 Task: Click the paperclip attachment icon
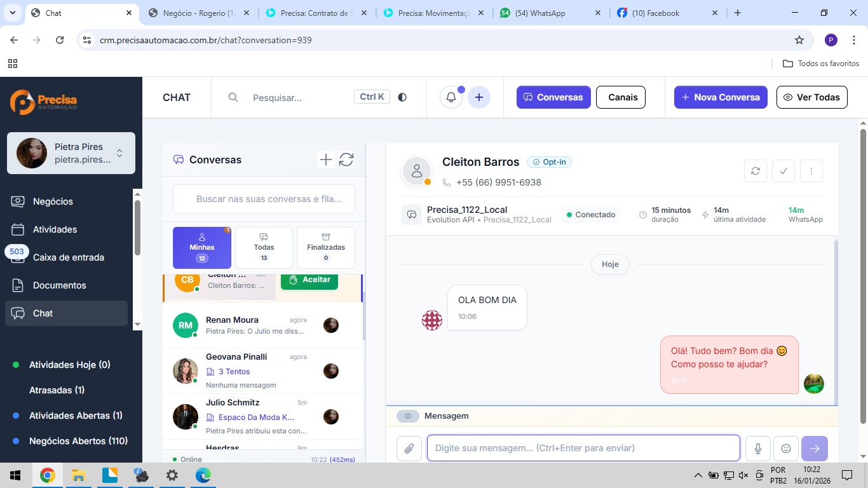click(x=409, y=449)
